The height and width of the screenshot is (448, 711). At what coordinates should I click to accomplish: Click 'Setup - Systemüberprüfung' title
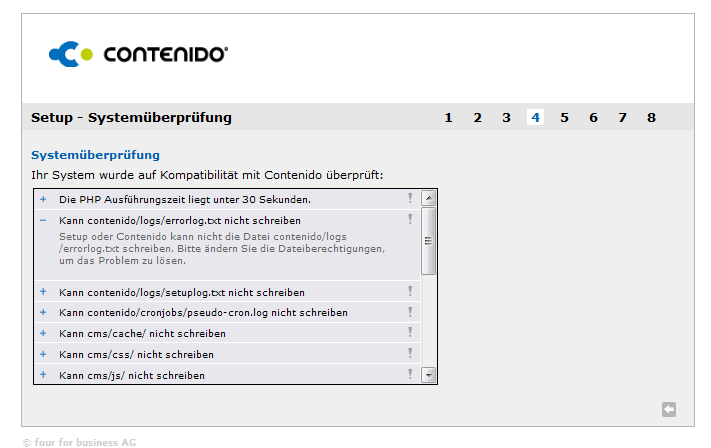(131, 117)
